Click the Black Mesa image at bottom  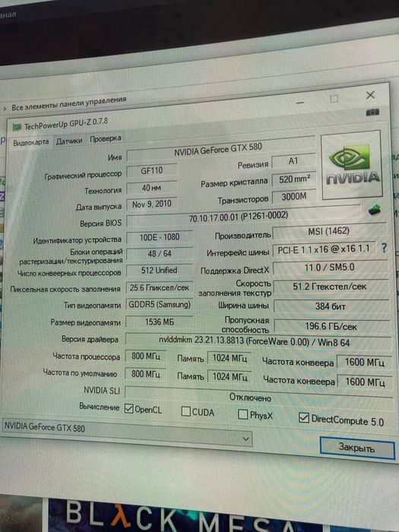pos(186,515)
